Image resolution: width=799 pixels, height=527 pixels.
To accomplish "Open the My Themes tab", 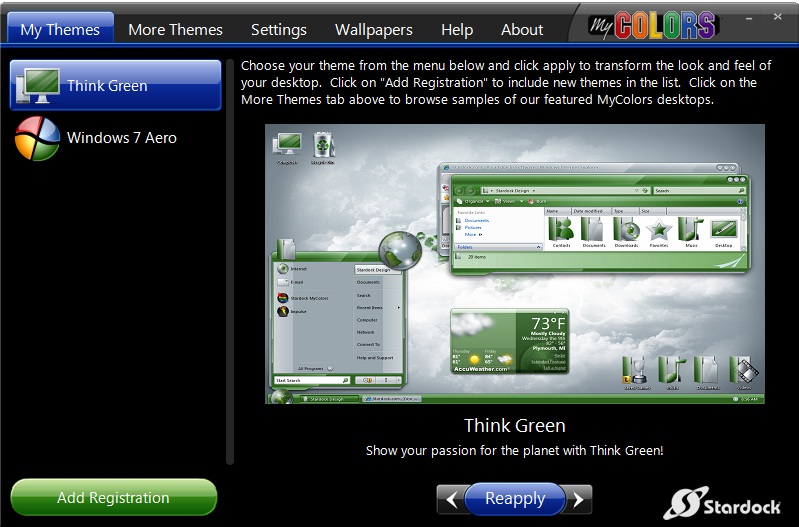I will click(60, 29).
